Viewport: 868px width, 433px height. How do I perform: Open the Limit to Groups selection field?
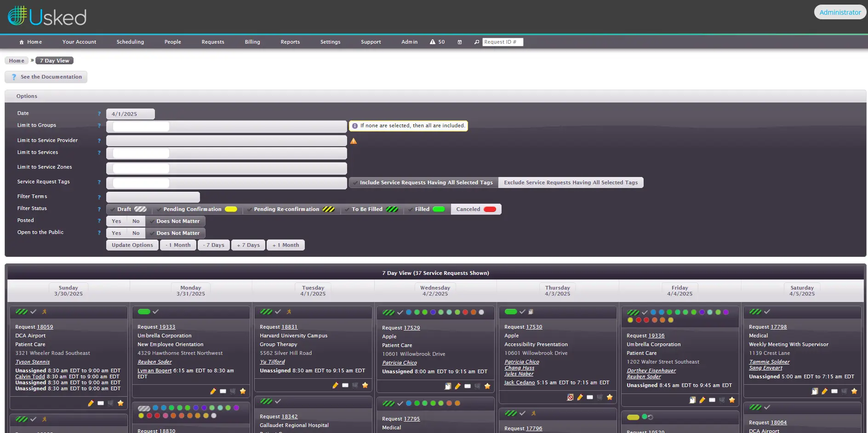(x=226, y=126)
